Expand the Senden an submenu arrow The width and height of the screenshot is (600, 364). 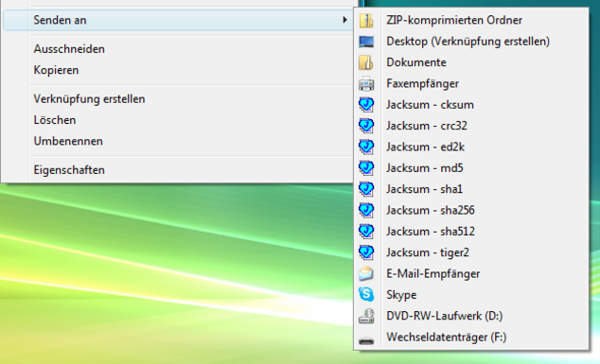(344, 20)
